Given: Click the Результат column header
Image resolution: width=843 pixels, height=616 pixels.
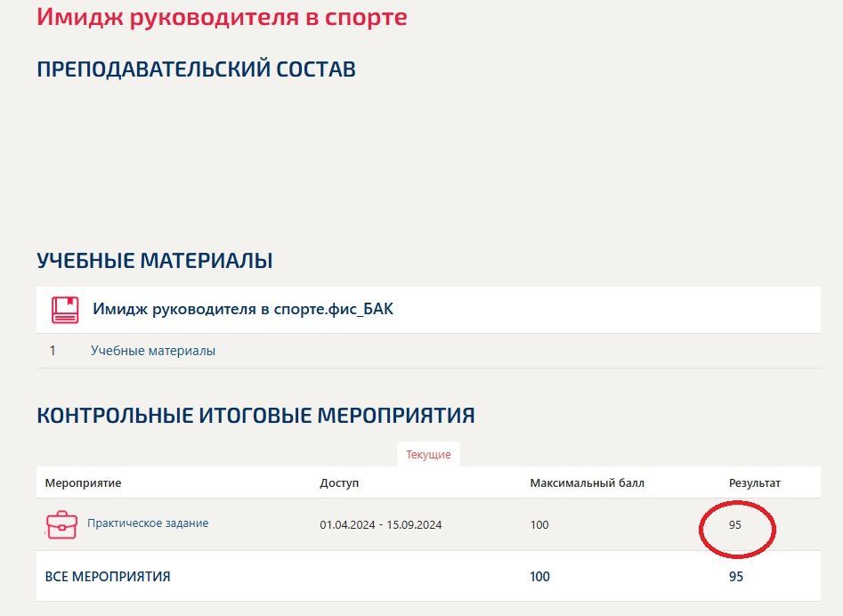Looking at the screenshot, I should 754,482.
